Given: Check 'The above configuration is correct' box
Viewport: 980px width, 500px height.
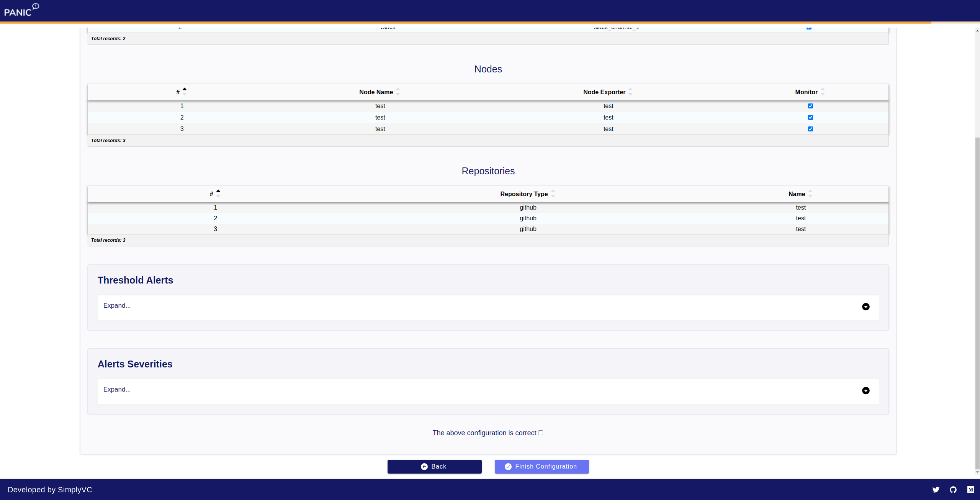Looking at the screenshot, I should (540, 433).
